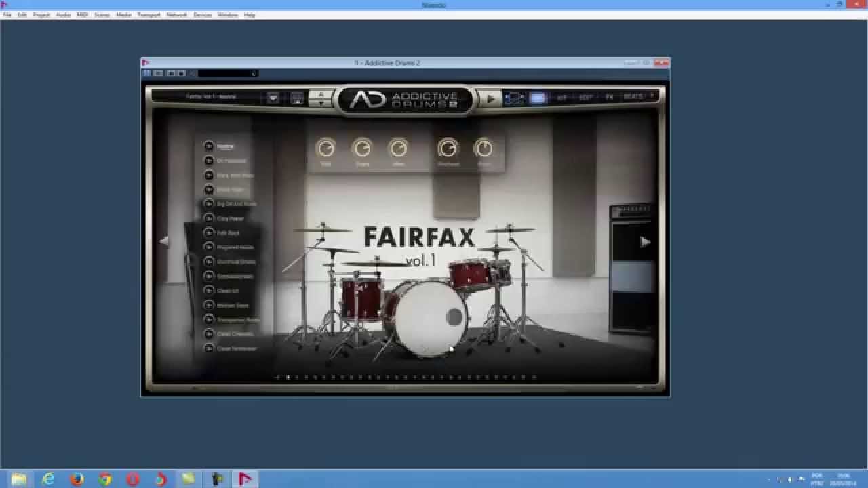Select the Folk Rock preset name
This screenshot has height=488, width=868.
click(228, 233)
